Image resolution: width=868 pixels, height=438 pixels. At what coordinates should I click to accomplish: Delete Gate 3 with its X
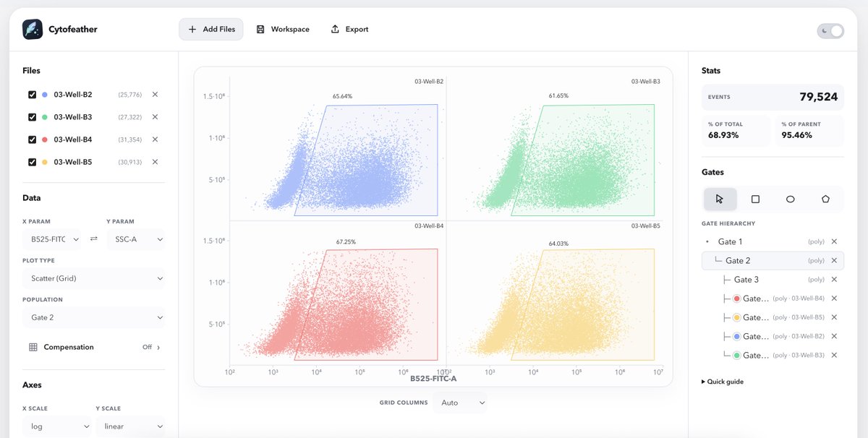click(x=834, y=279)
